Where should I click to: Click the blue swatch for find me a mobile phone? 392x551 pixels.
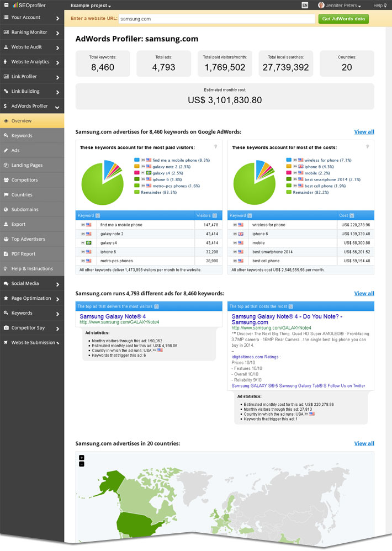pos(136,160)
